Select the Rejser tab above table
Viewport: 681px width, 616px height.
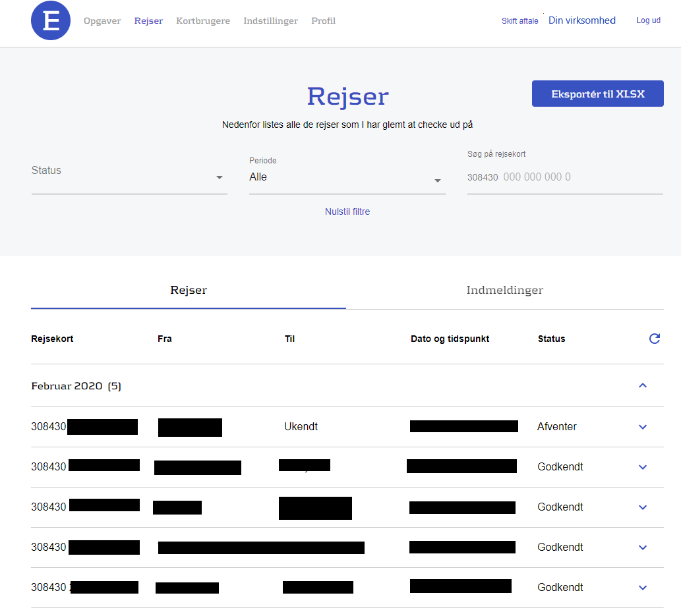pyautogui.click(x=189, y=291)
